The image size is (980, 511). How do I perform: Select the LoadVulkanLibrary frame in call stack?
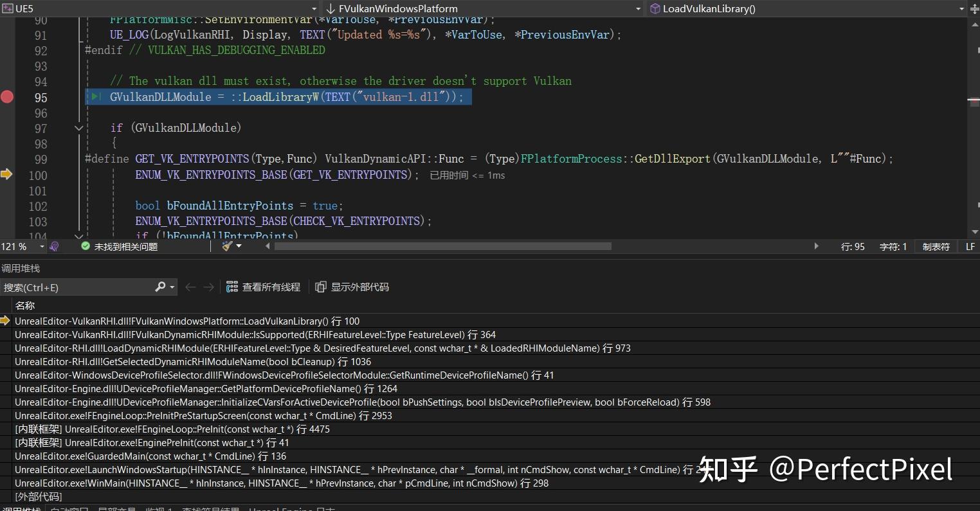[x=186, y=321]
